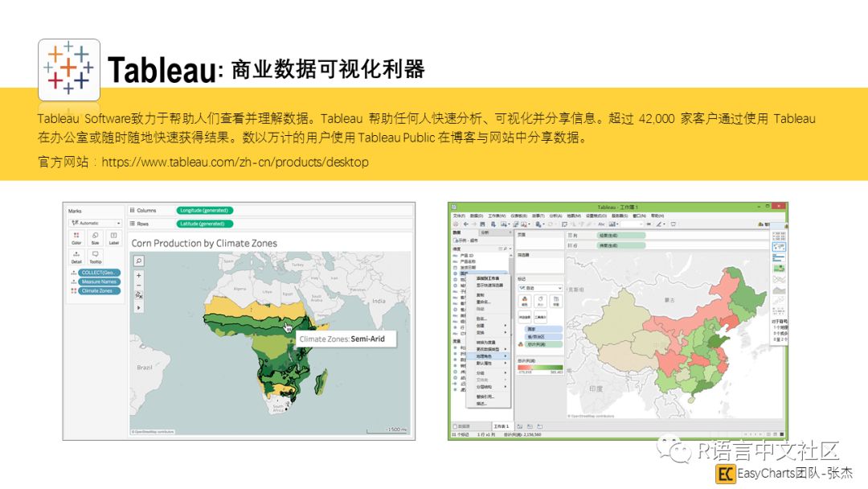
Task: Click the color dots icon beside Climate Zones
Action: [x=73, y=290]
